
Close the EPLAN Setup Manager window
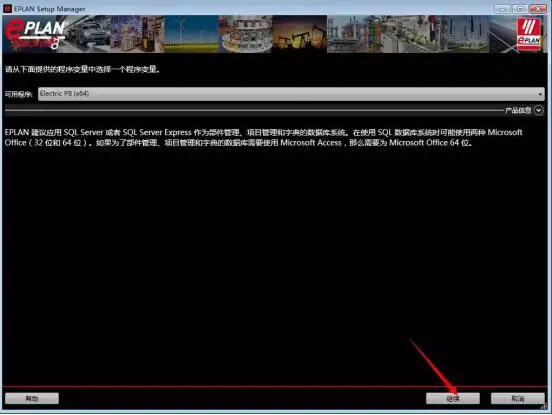pos(538,9)
